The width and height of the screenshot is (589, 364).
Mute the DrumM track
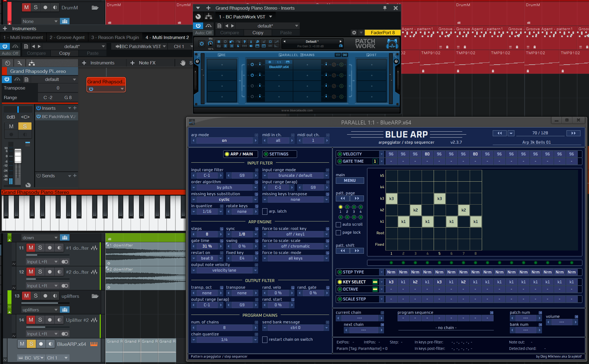point(26,7)
